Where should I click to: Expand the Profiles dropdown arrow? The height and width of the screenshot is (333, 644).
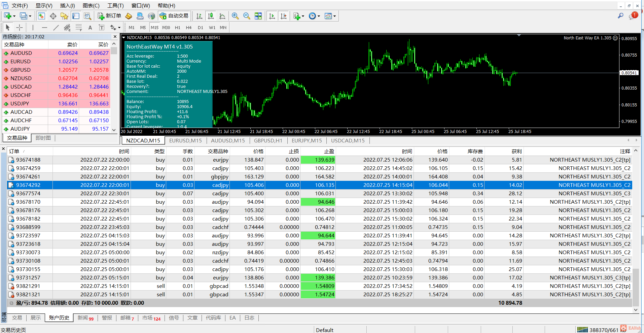tap(30, 16)
